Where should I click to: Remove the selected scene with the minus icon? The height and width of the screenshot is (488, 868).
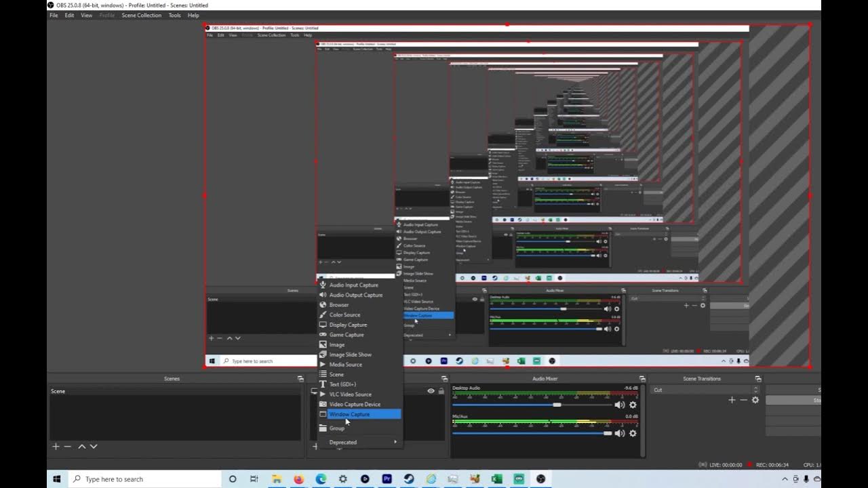(x=67, y=447)
